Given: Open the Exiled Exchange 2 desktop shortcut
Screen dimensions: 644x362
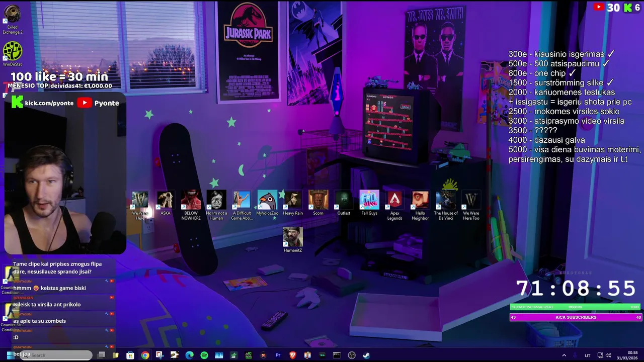Looking at the screenshot, I should point(12,20).
